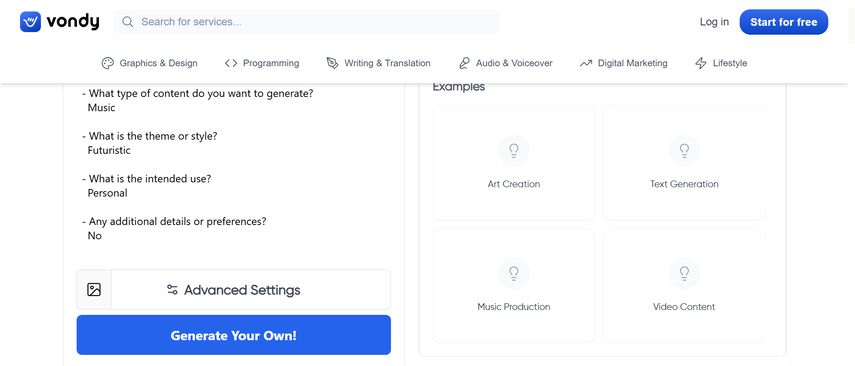The width and height of the screenshot is (855, 366).
Task: Click 'What type of content' question line
Action: pos(197,93)
